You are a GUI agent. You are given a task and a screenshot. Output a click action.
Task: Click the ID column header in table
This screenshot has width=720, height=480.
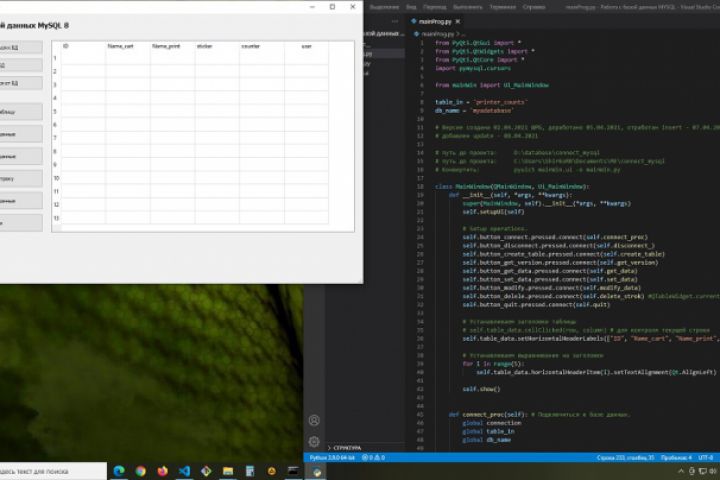click(84, 46)
